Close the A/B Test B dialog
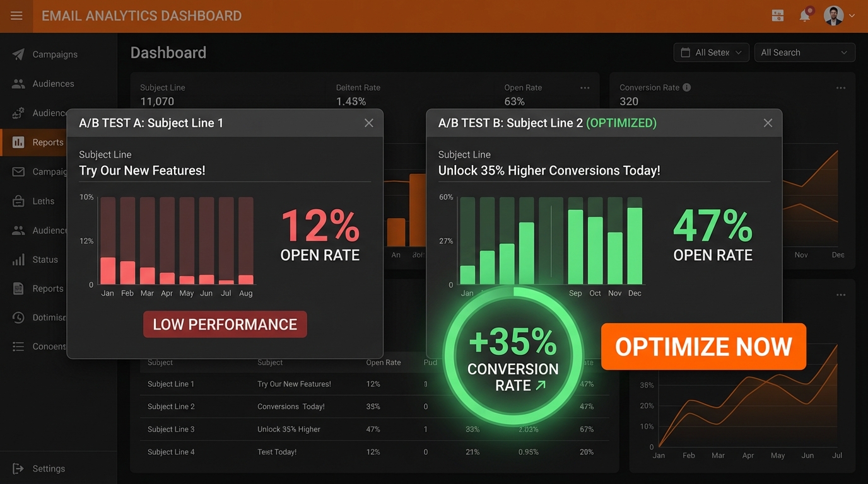 [768, 123]
